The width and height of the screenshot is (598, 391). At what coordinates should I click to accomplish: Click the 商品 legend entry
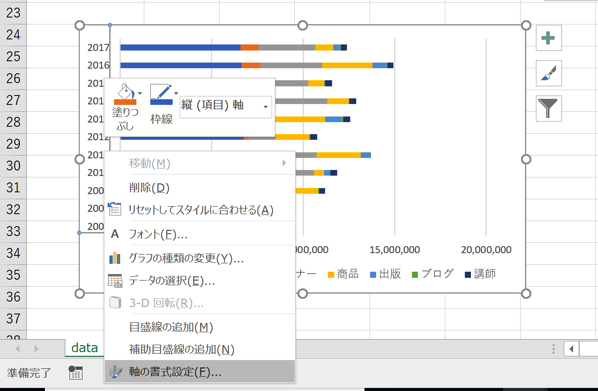click(x=343, y=274)
